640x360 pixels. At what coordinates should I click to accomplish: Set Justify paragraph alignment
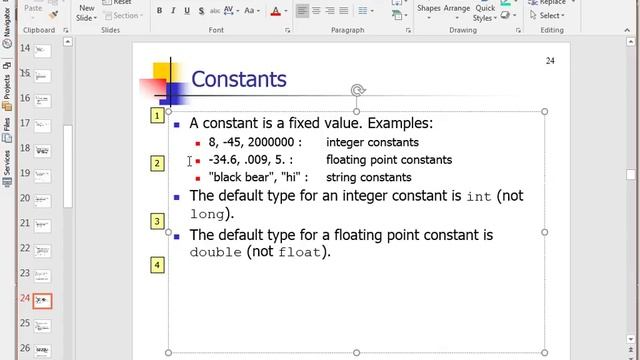coord(344,11)
